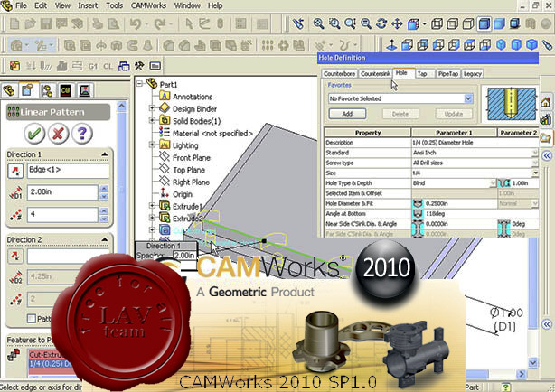The width and height of the screenshot is (555, 392).
Task: Select Top Plane in the tree
Action: 189,170
